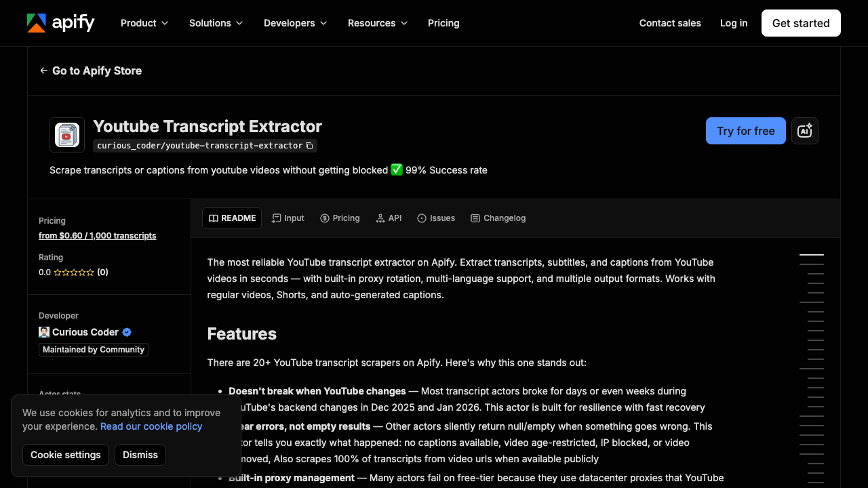
Task: Click the Maintained by Community badge
Action: click(94, 350)
